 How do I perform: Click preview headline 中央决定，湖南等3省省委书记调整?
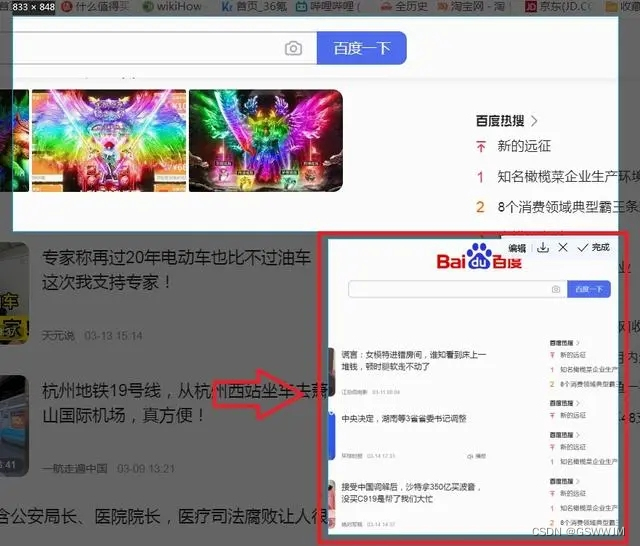404,419
